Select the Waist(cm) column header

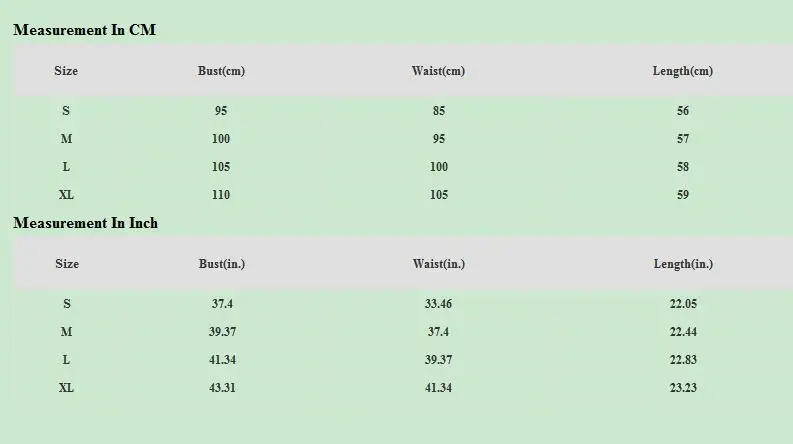click(438, 71)
